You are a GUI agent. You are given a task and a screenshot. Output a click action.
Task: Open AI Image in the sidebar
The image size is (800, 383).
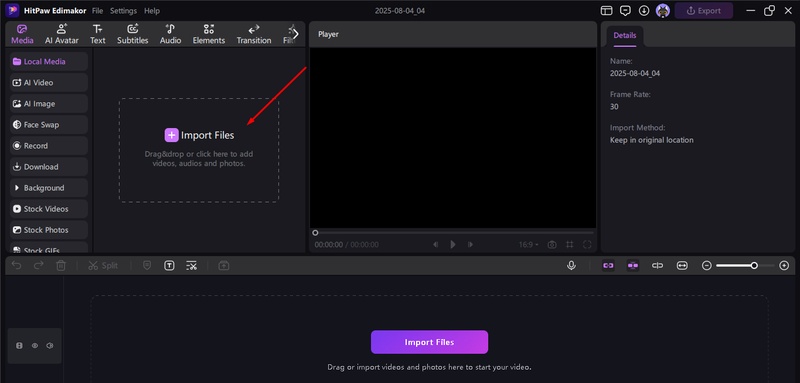coord(49,104)
